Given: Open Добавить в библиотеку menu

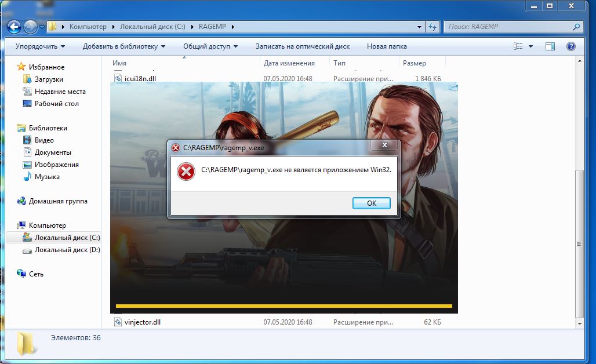Looking at the screenshot, I should point(124,46).
